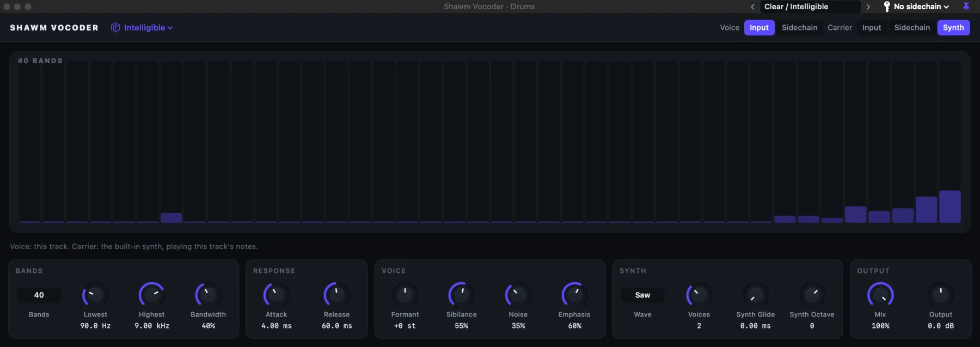
Task: Click the 40 BANDS display label
Action: click(40, 61)
